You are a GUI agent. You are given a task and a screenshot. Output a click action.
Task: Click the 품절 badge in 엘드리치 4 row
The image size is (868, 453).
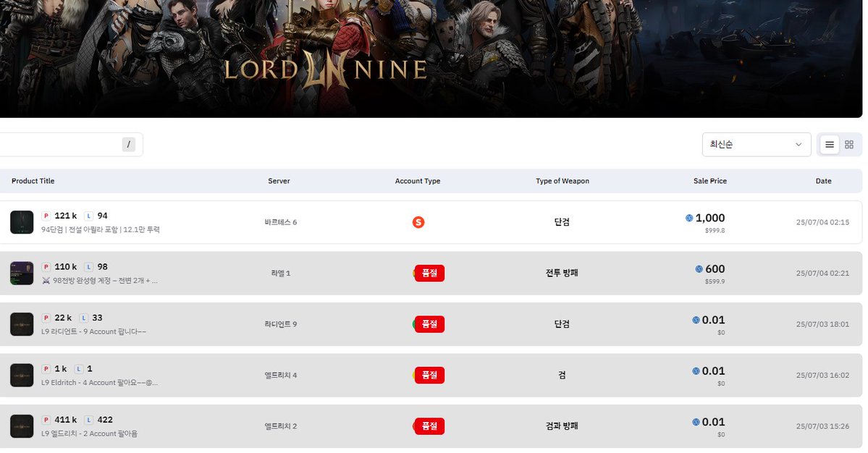[x=429, y=375]
